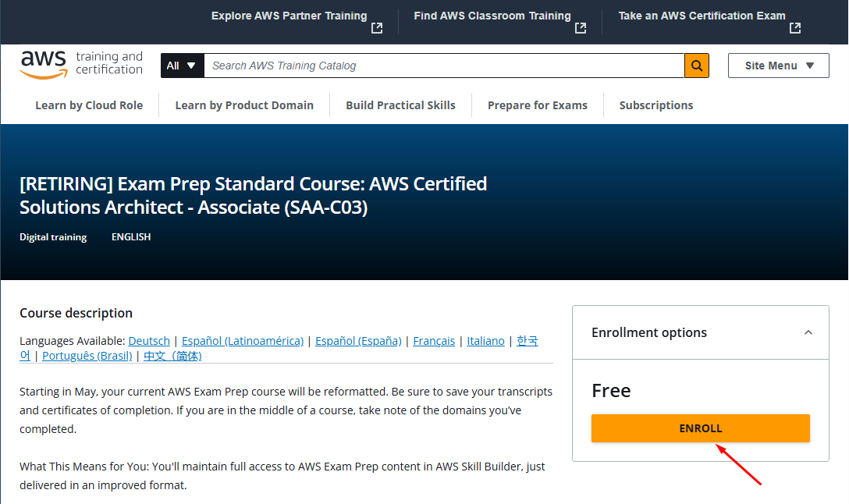Screen dimensions: 849x504
Task: Click the RETIRING Exam Prep course title
Action: point(254,195)
